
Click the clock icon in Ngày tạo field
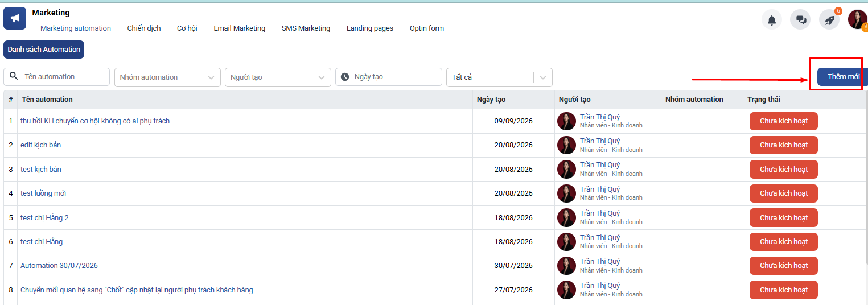(x=345, y=76)
